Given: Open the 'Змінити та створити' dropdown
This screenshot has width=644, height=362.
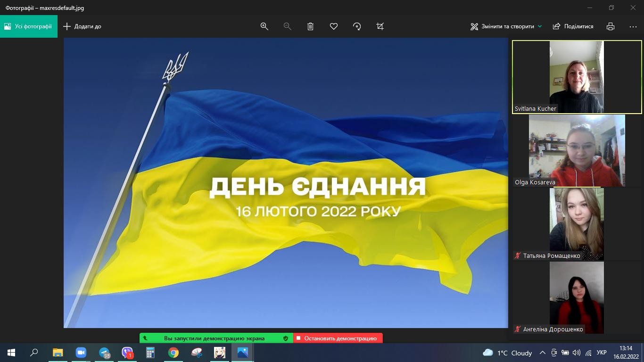Looking at the screenshot, I should 506,26.
